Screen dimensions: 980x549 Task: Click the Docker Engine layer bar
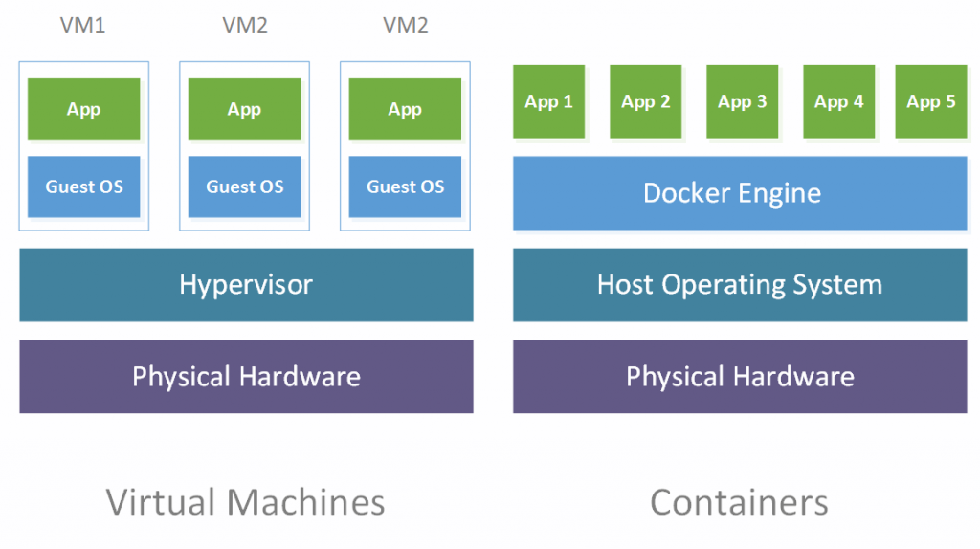click(x=740, y=193)
